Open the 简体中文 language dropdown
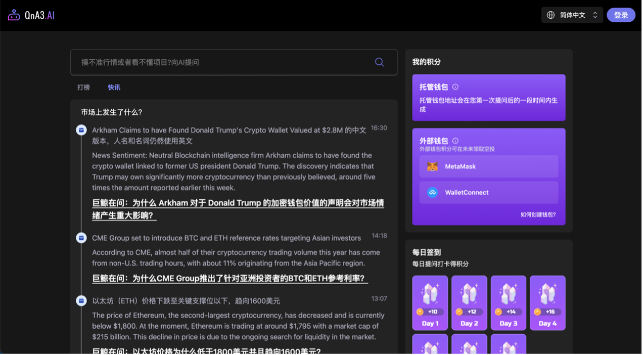 [x=572, y=15]
